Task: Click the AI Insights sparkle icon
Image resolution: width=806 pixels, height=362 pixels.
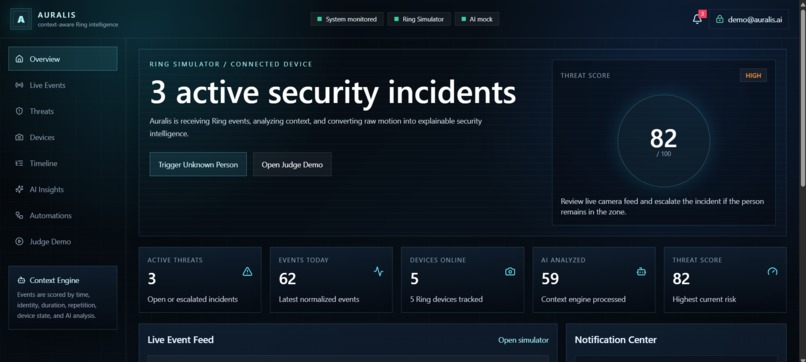Action: (x=20, y=190)
